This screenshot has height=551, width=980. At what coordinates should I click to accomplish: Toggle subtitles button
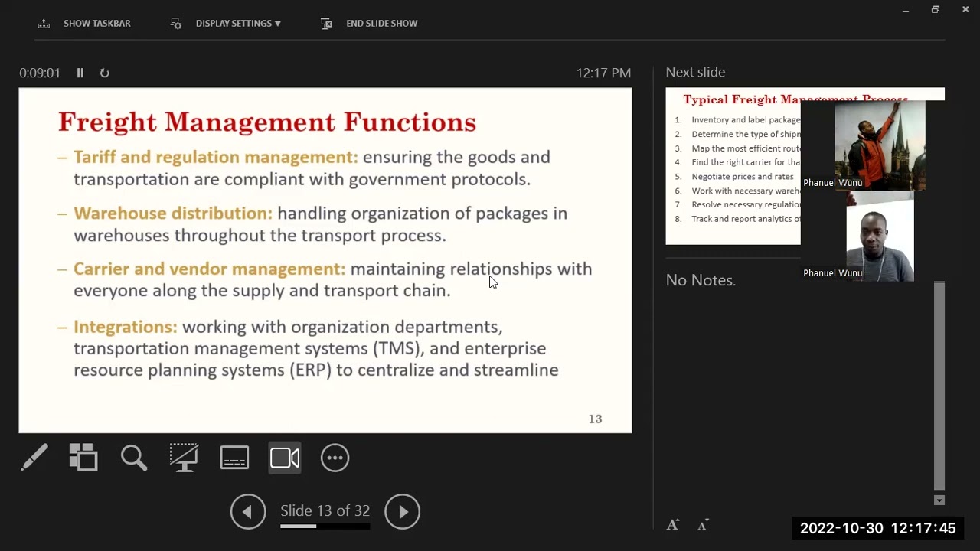point(234,458)
